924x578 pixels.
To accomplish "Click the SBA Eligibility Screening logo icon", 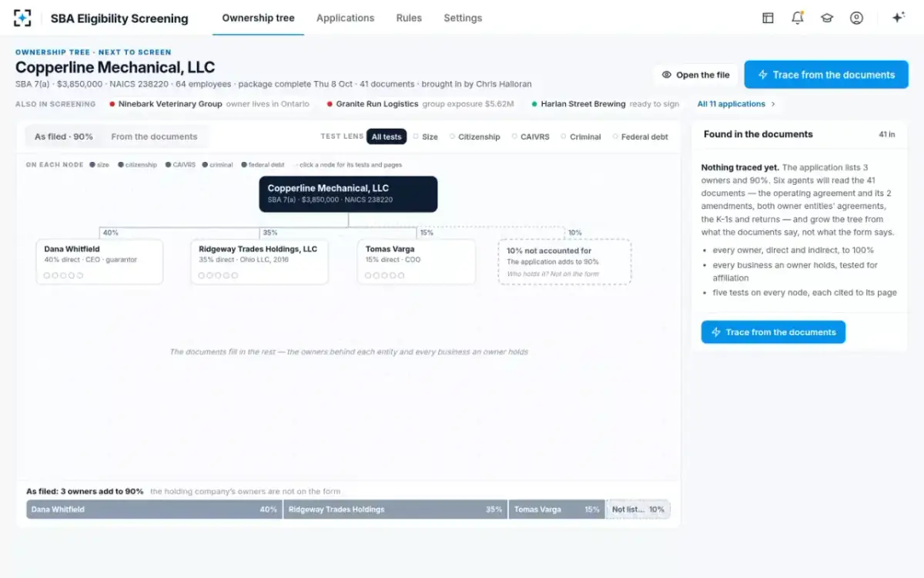I will point(23,18).
